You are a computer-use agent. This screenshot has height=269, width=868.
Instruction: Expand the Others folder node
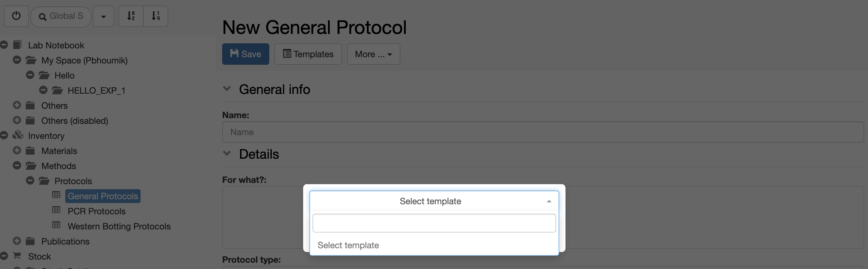coord(17,105)
